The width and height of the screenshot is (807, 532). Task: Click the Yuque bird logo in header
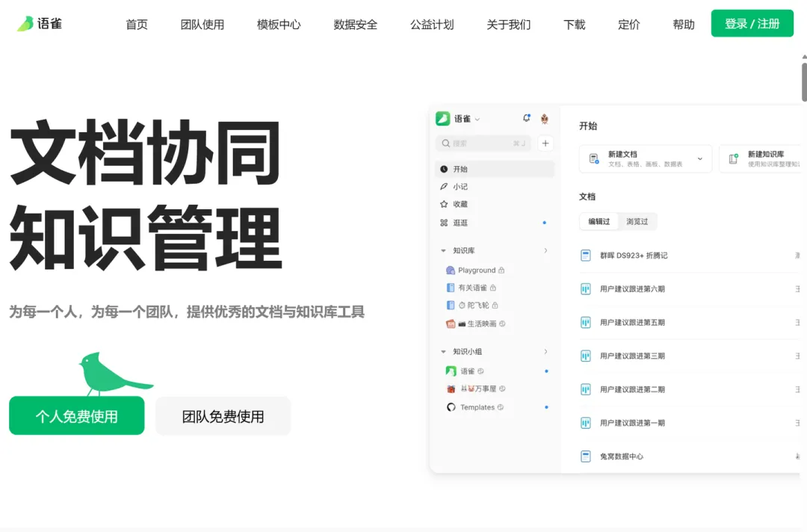tap(25, 24)
